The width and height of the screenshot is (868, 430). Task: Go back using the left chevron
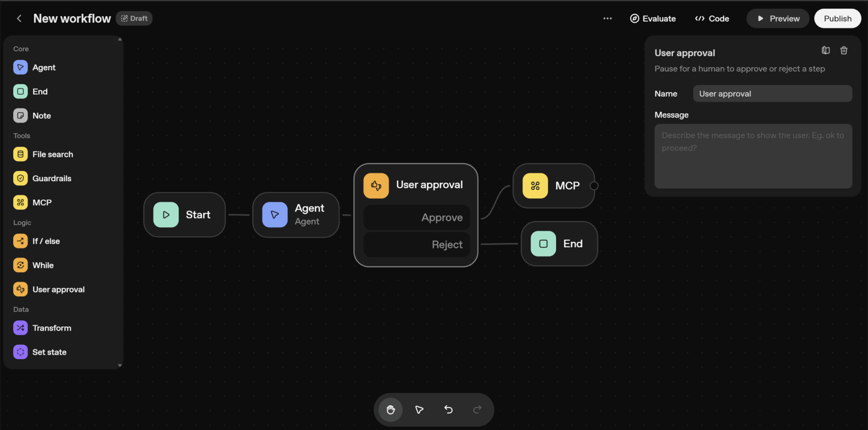pyautogui.click(x=19, y=19)
